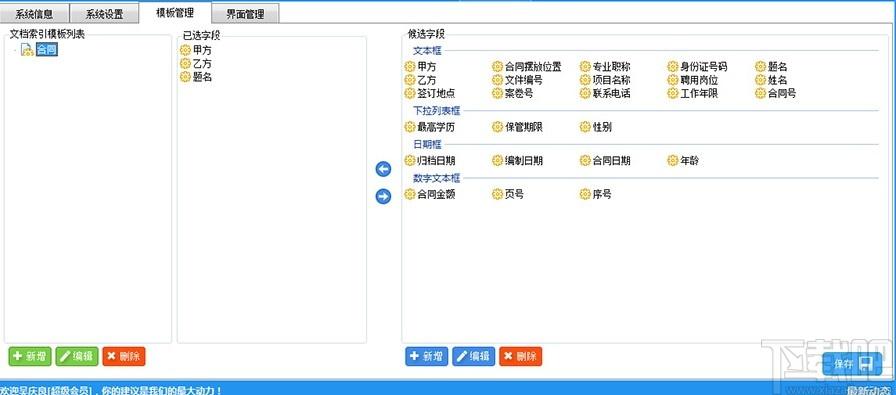The image size is (896, 395).
Task: Click gear icon beside 案卷号
Action: [497, 93]
